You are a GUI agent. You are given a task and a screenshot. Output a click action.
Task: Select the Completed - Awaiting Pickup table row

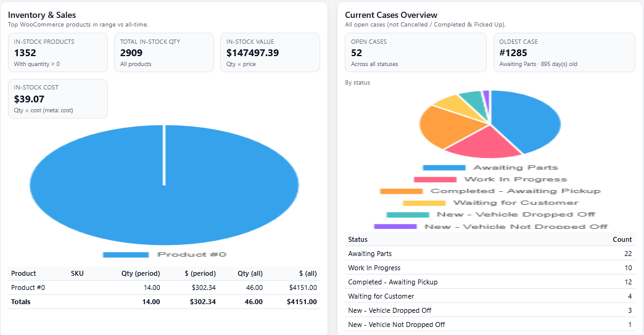point(490,282)
